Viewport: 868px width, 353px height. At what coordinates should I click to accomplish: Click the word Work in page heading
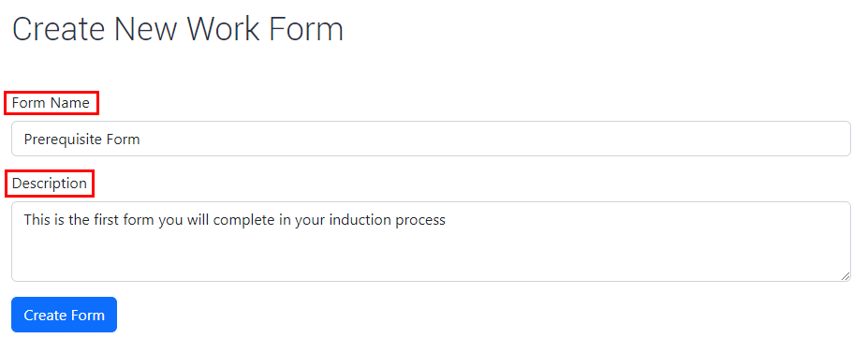pos(224,29)
